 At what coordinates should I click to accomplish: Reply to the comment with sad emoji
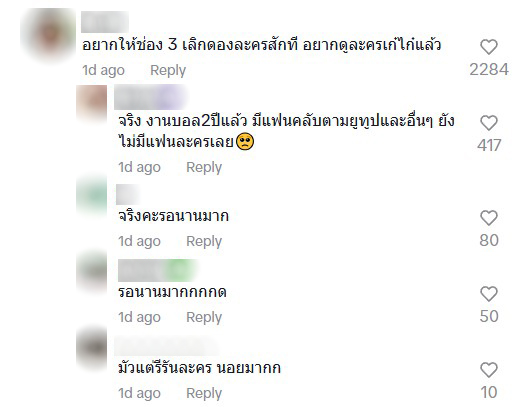click(204, 167)
